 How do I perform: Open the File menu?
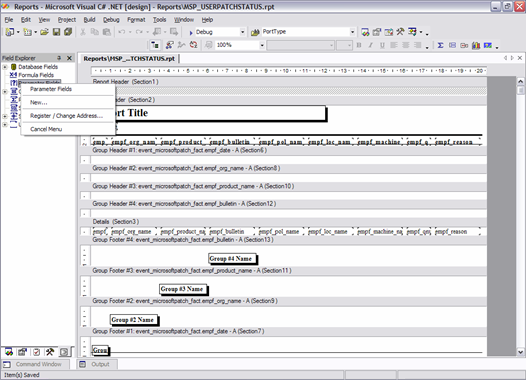(x=9, y=20)
